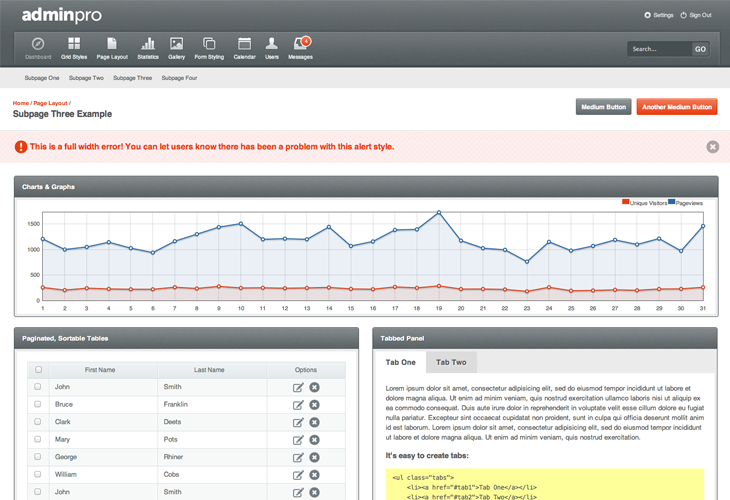Click the Settings gear icon
The width and height of the screenshot is (730, 500).
(x=647, y=15)
